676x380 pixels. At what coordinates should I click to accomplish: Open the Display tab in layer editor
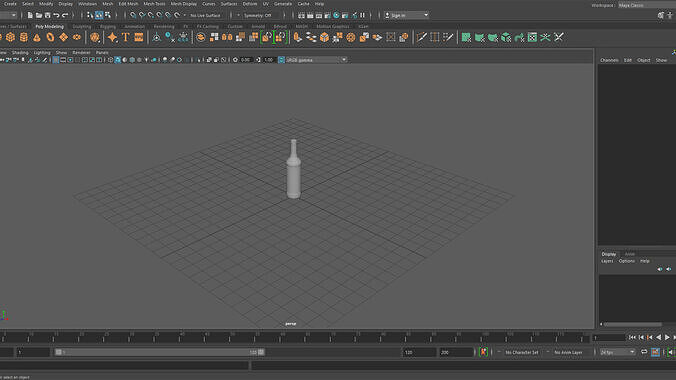[x=609, y=254]
